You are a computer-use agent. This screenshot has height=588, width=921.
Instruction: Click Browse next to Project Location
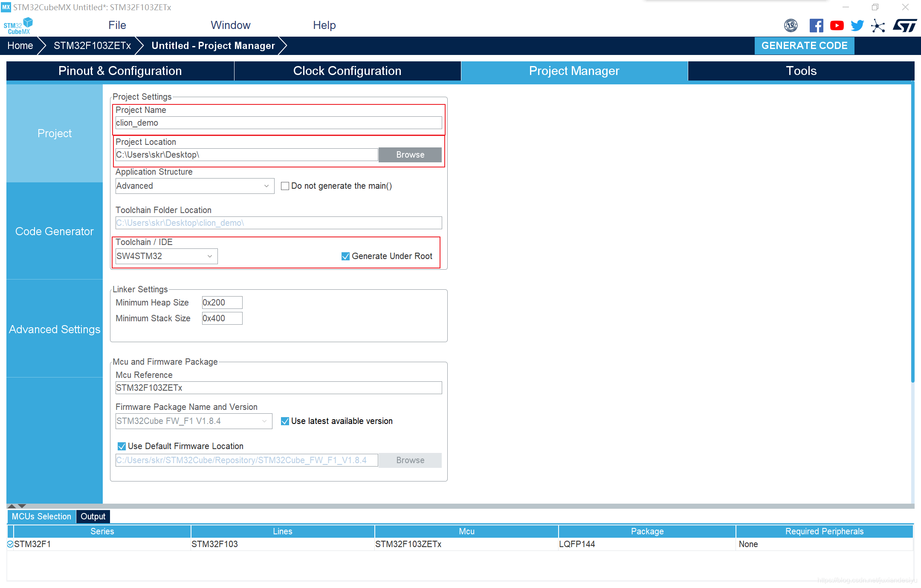(x=410, y=155)
